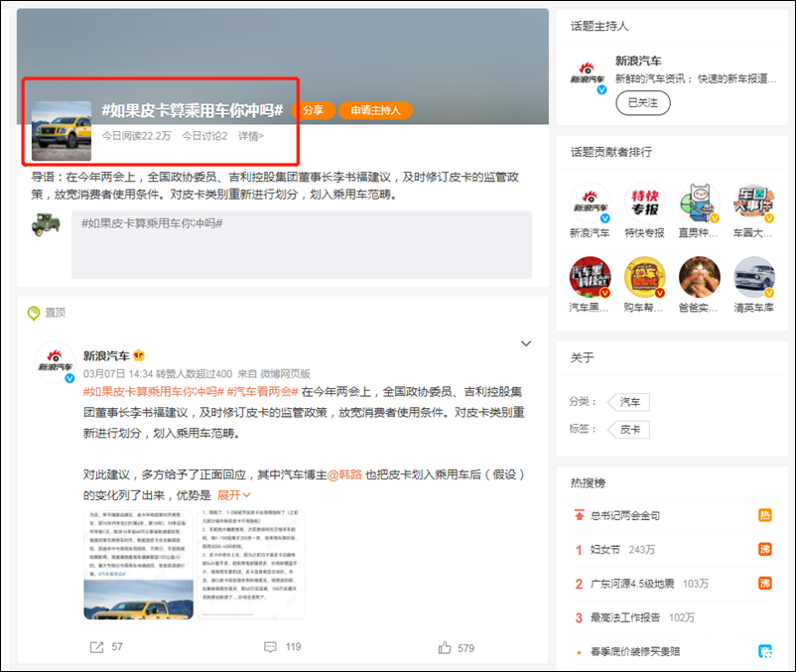Click the top-pinned arrow icon in hot search
This screenshot has width=796, height=672.
click(x=579, y=515)
